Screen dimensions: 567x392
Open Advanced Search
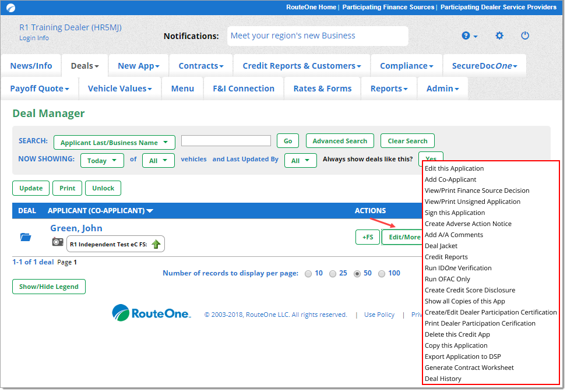click(x=340, y=141)
